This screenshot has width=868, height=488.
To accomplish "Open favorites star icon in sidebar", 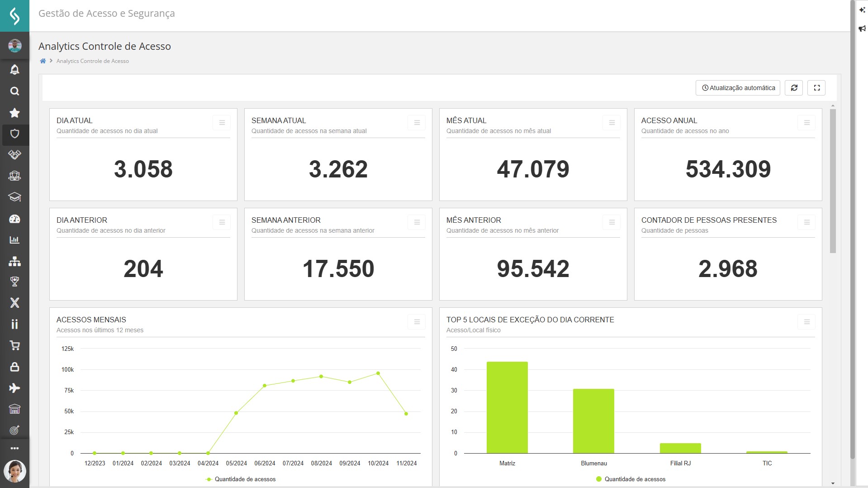I will 14,113.
